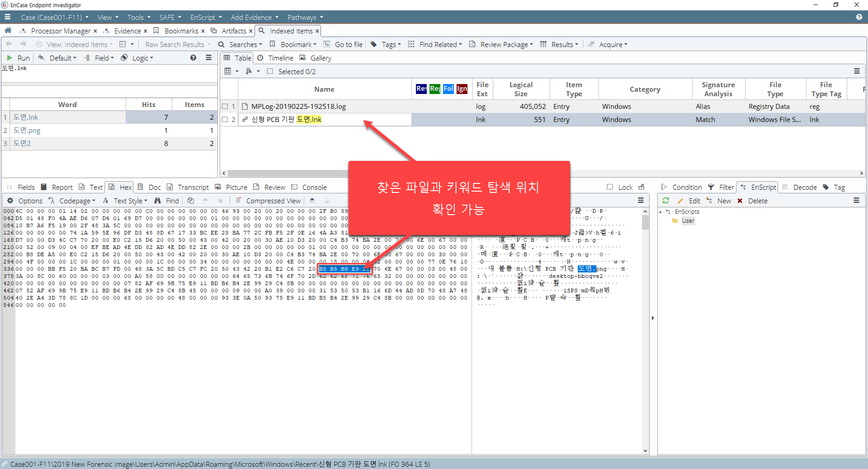Screen dimensions: 868x469
Task: Toggle the Selected 0/2 checkbox
Action: click(x=270, y=71)
